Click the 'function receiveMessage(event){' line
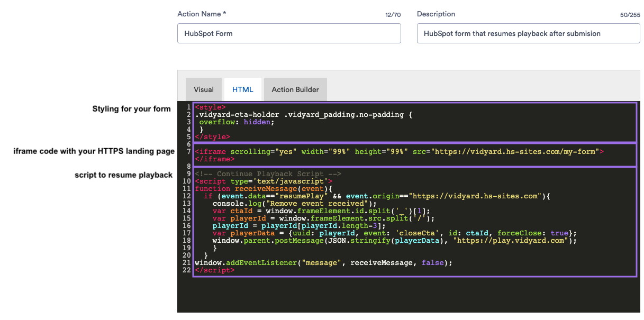This screenshot has height=320, width=644. click(263, 189)
